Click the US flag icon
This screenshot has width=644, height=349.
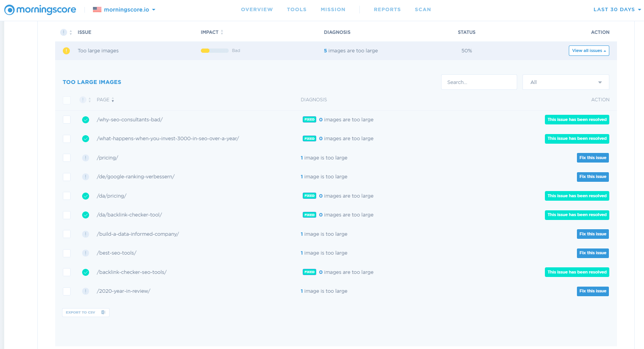[97, 10]
